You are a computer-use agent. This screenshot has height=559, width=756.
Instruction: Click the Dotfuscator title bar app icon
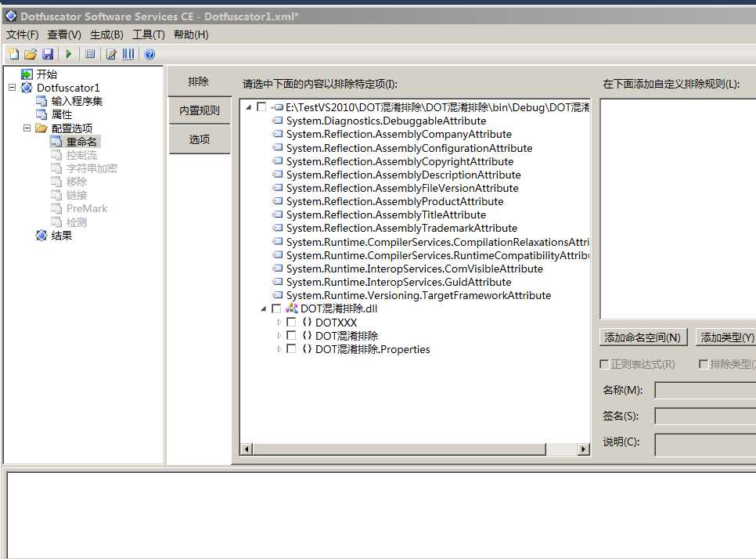click(11, 16)
